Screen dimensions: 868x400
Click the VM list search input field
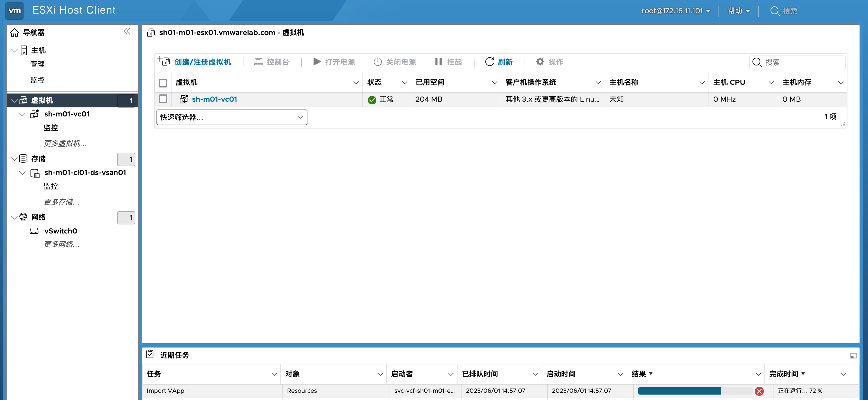click(x=797, y=62)
